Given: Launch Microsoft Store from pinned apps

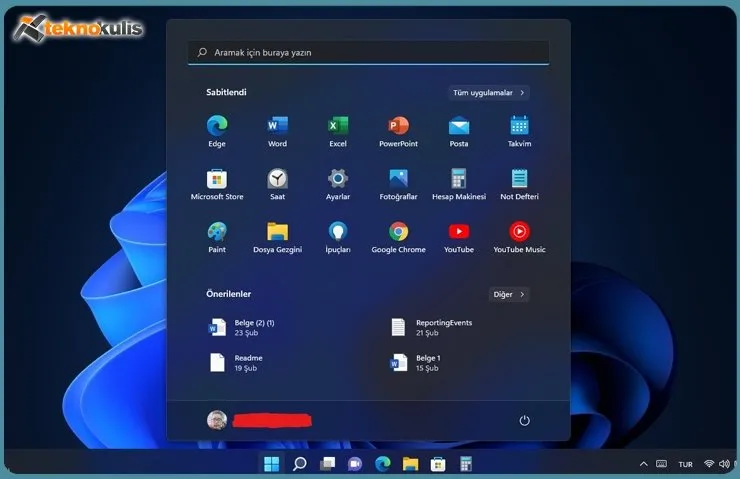Looking at the screenshot, I should (x=217, y=184).
